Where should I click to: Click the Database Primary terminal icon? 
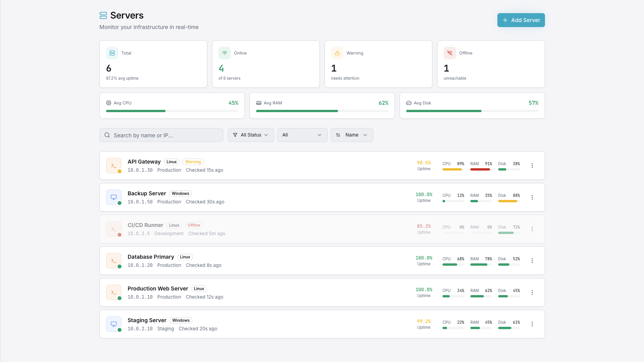pyautogui.click(x=114, y=261)
